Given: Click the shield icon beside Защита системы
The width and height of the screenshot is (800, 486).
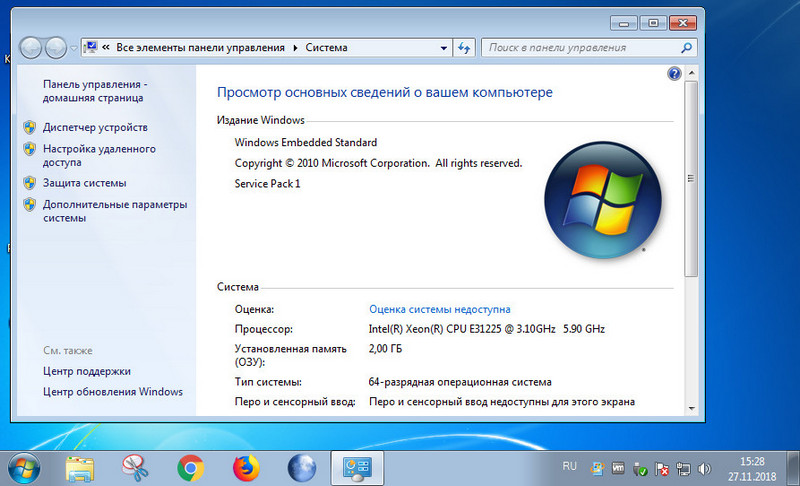Looking at the screenshot, I should coord(30,183).
